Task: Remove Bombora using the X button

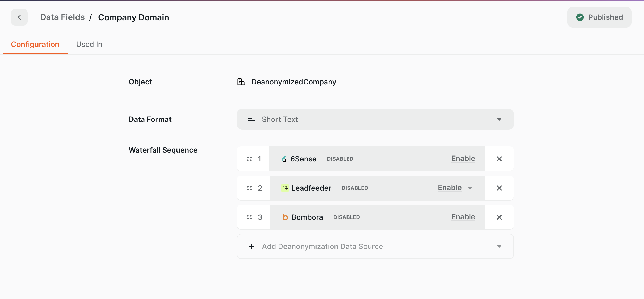Action: click(499, 217)
